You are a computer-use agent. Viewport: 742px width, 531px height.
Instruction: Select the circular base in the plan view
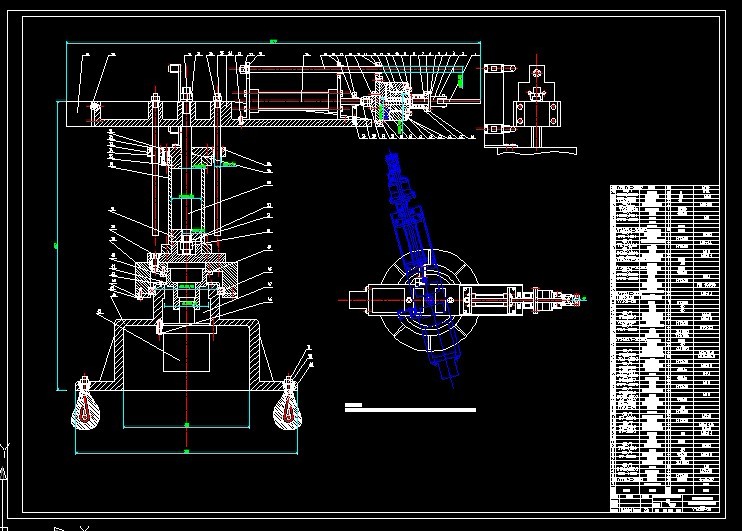[429, 301]
